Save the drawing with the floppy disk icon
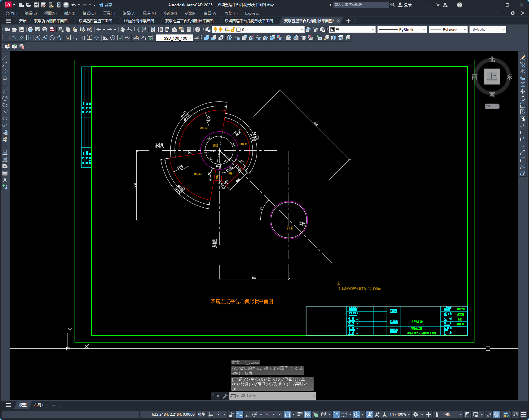Image resolution: width=529 pixels, height=420 pixels. [x=22, y=29]
